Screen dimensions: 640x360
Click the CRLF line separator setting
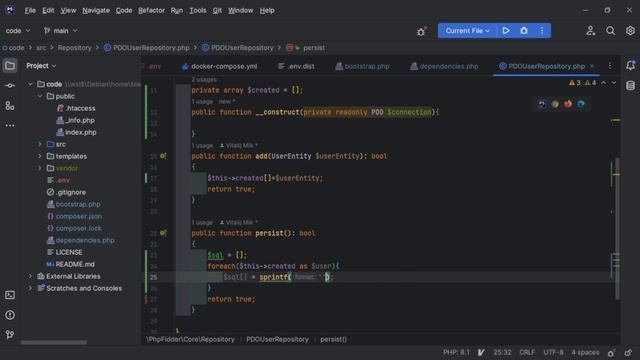(527, 353)
